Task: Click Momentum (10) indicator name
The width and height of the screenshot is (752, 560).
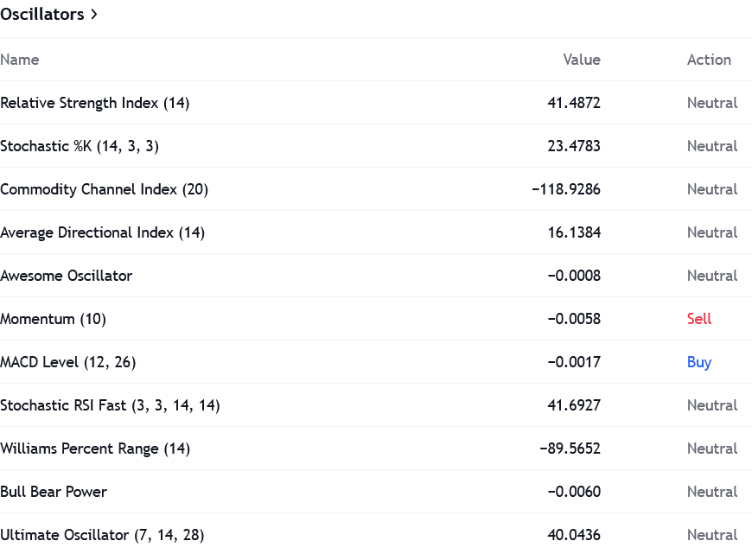Action: click(53, 319)
